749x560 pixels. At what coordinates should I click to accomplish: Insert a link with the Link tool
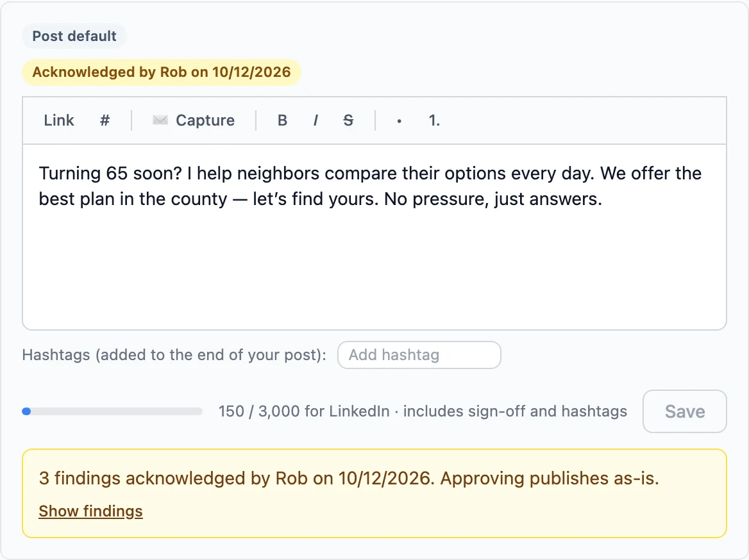click(x=59, y=120)
